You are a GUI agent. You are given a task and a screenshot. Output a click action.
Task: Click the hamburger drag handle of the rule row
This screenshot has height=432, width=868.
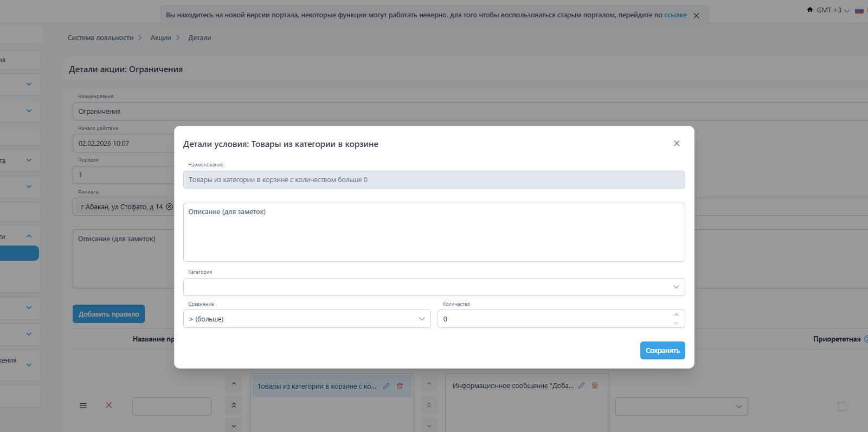click(83, 405)
